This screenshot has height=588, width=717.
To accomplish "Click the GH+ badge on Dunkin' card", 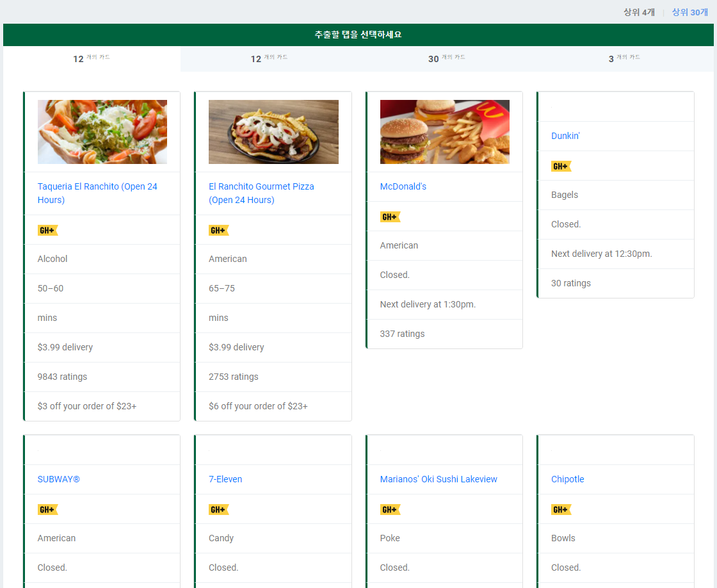I will [x=561, y=166].
